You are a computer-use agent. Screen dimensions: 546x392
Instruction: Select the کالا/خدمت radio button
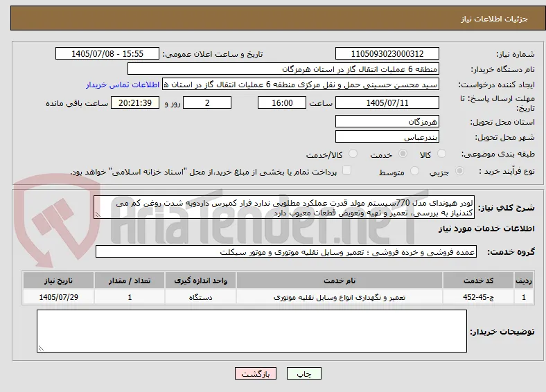(x=353, y=154)
